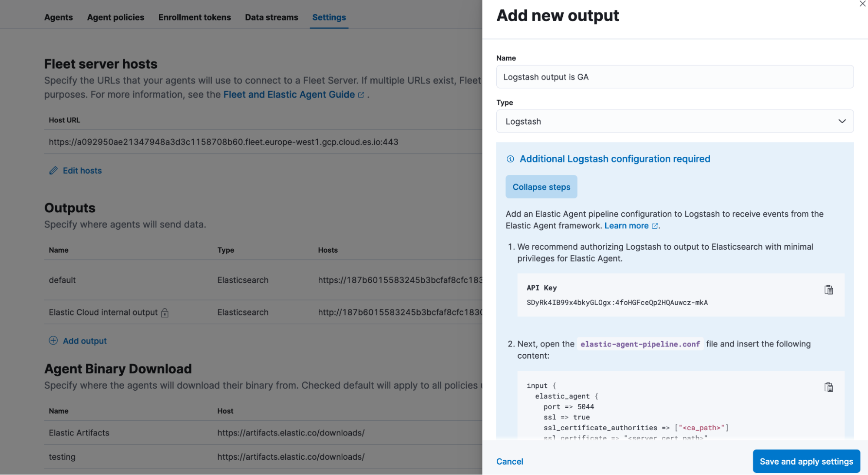The height and width of the screenshot is (475, 868).
Task: Open the Type dropdown showing Logstash
Action: 675,122
